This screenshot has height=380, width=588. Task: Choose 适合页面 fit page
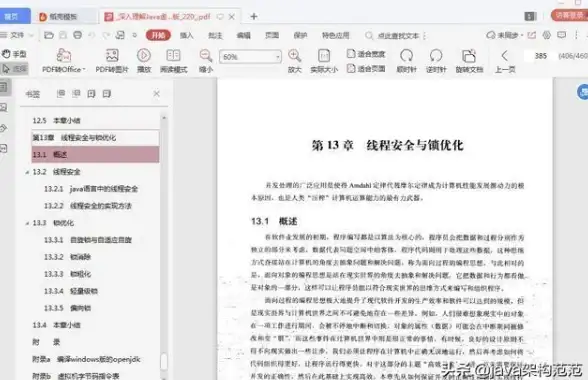pyautogui.click(x=366, y=69)
